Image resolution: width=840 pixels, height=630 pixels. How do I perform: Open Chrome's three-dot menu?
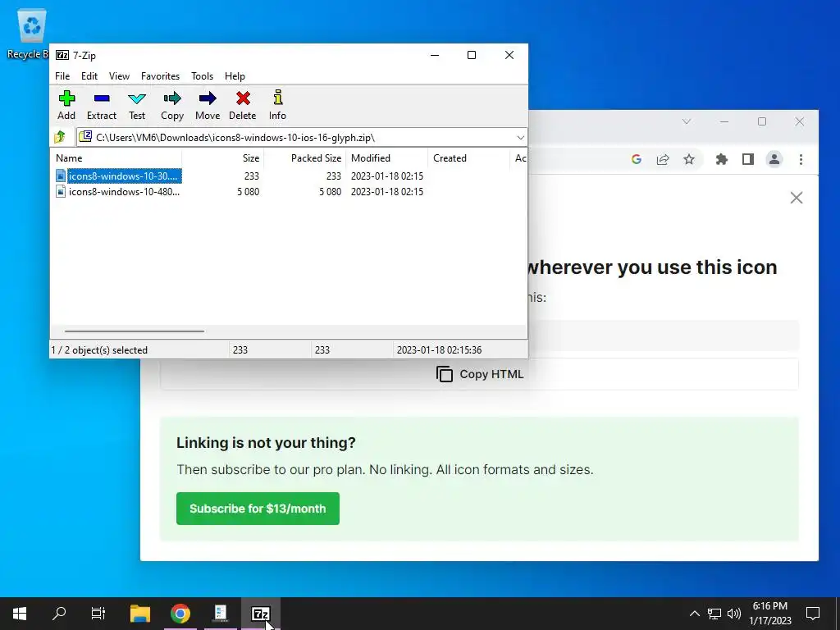[x=801, y=159]
